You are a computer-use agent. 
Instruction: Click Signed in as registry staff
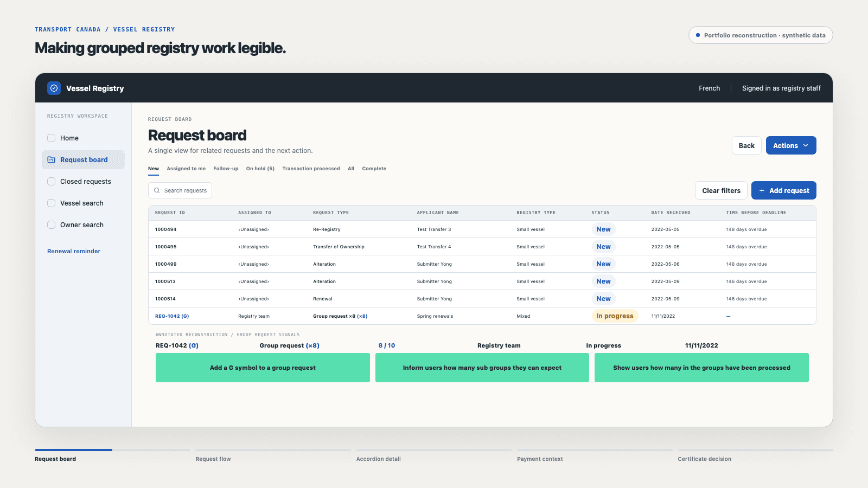coord(781,88)
